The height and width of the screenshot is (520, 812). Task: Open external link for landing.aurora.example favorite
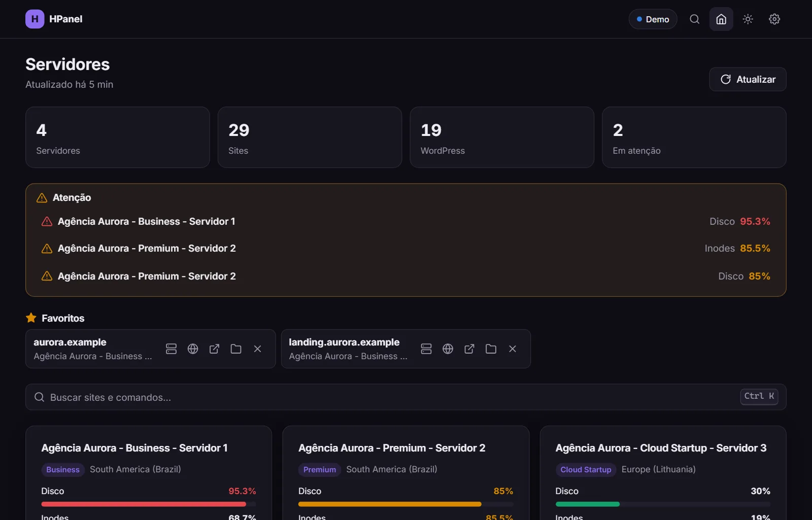tap(469, 349)
